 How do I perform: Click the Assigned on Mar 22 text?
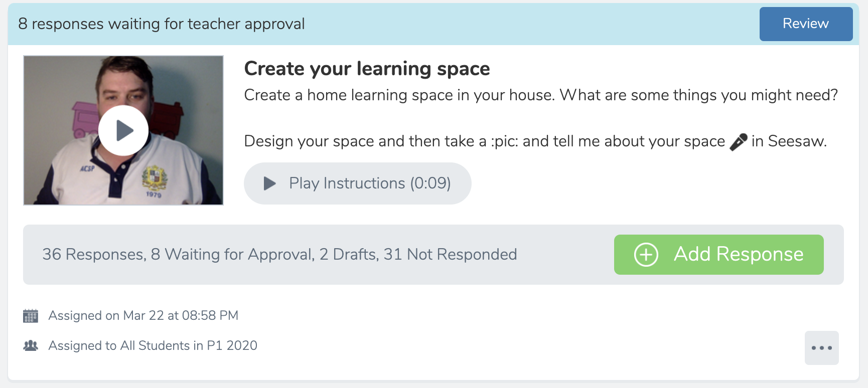pos(143,316)
